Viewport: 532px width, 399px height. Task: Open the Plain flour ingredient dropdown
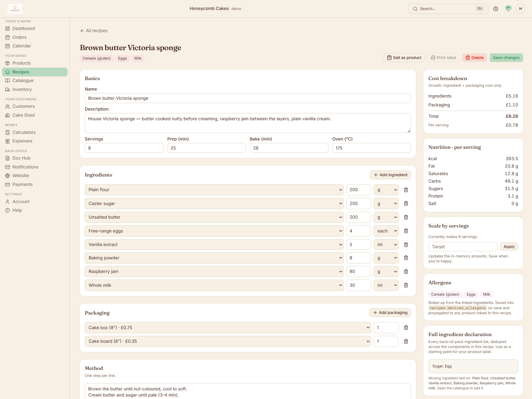[x=214, y=190]
